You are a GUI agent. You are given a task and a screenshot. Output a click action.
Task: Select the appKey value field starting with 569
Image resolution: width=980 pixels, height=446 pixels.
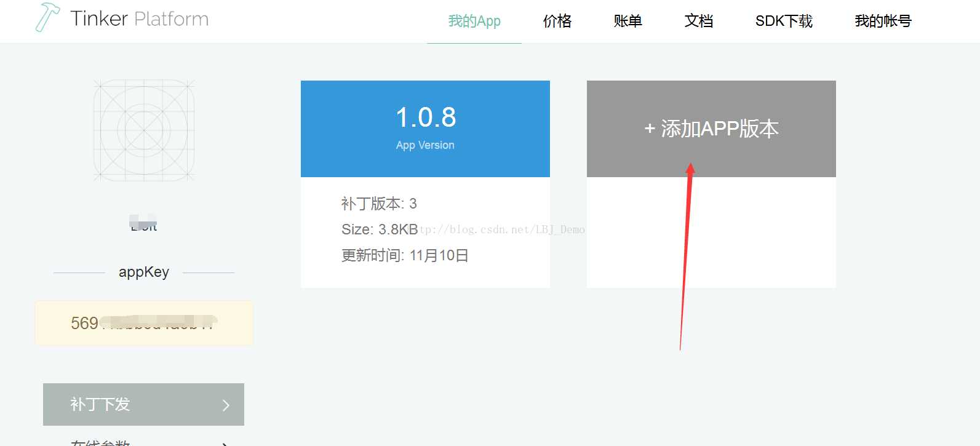[144, 323]
